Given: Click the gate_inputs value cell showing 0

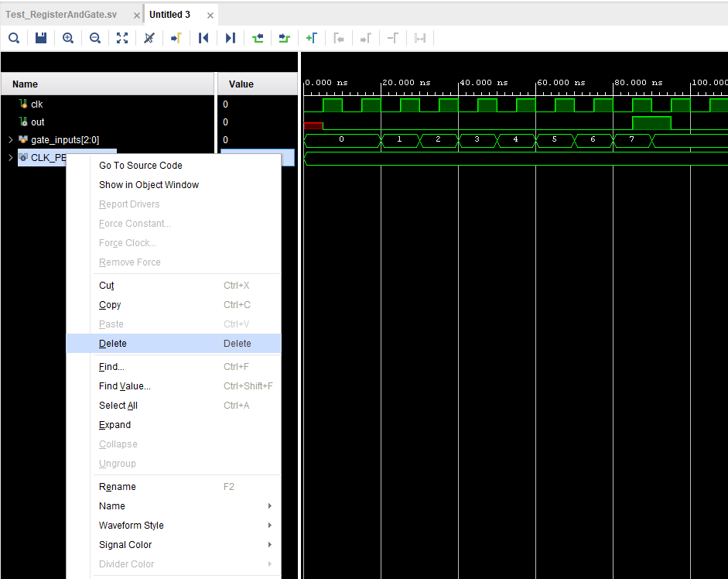Looking at the screenshot, I should pyautogui.click(x=258, y=140).
